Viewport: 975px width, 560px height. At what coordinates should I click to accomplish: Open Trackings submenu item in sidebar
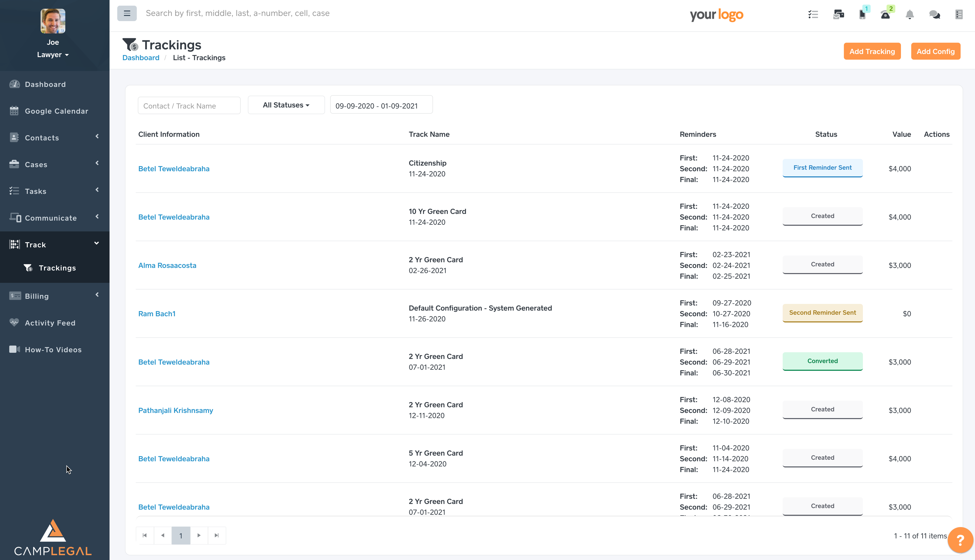(x=57, y=268)
